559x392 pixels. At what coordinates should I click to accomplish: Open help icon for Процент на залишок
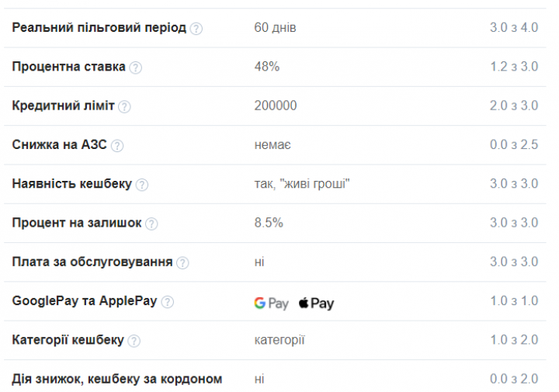pos(151,224)
